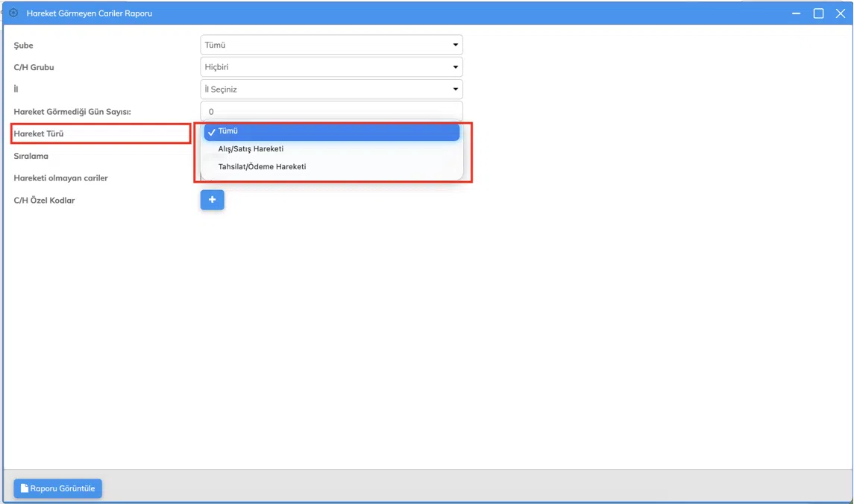854x504 pixels.
Task: Click the Hareket Türü label
Action: [39, 134]
